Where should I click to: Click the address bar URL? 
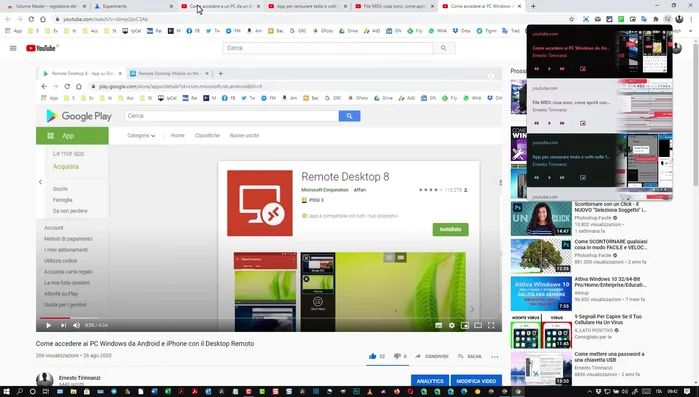105,19
